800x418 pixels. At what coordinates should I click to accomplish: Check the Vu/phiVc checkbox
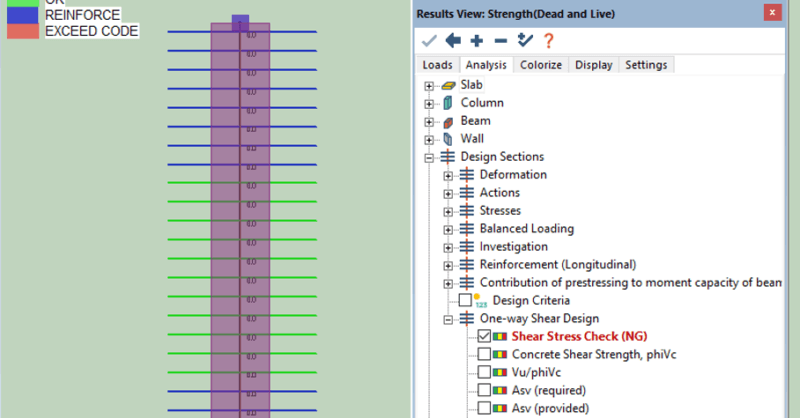[x=484, y=372]
